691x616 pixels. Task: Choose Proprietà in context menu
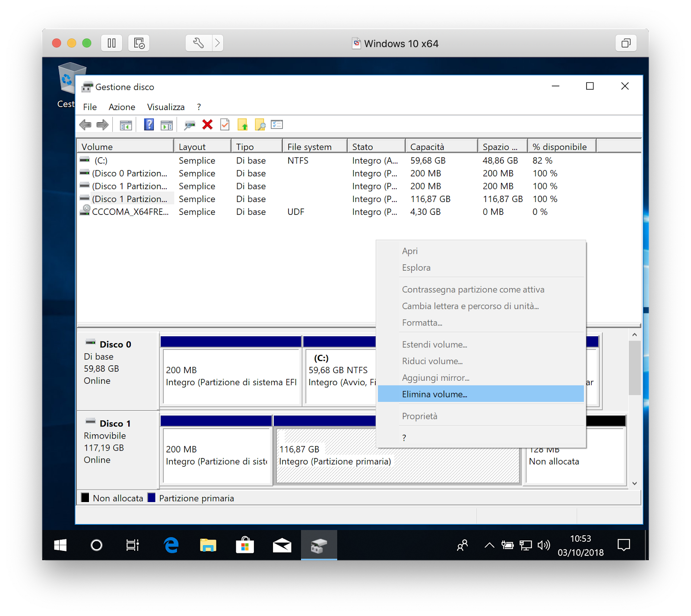481,416
